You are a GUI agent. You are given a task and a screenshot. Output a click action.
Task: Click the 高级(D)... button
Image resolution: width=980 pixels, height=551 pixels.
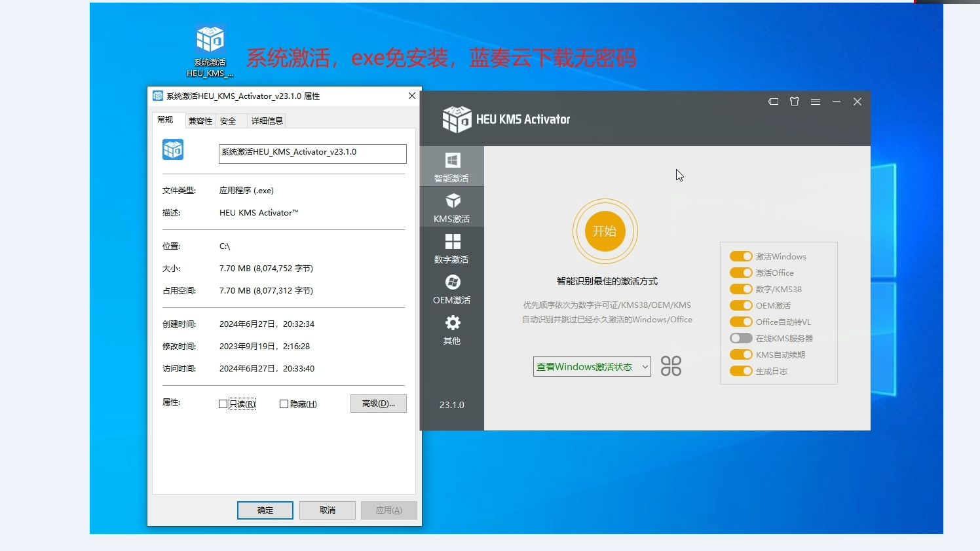379,404
